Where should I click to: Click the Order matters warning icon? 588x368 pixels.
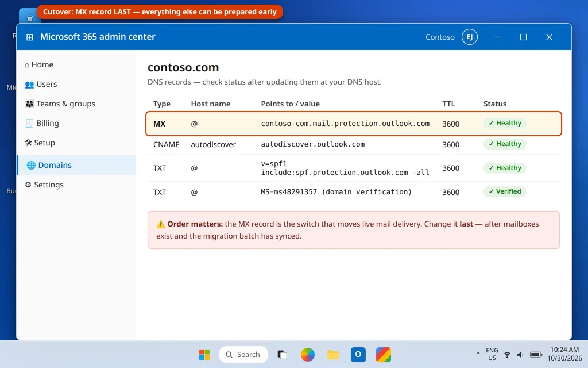point(161,224)
